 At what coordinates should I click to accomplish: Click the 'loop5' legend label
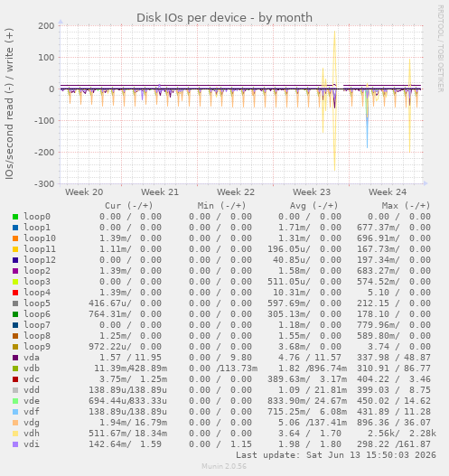(37, 303)
